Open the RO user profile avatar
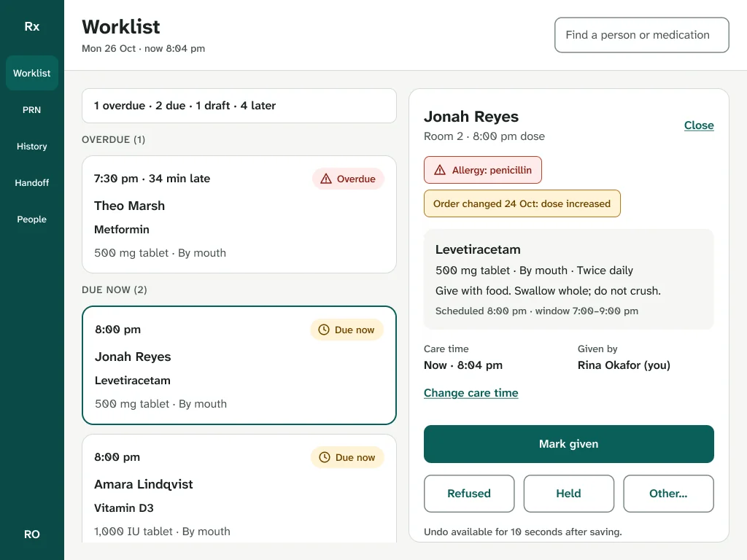747x560 pixels. coord(32,534)
